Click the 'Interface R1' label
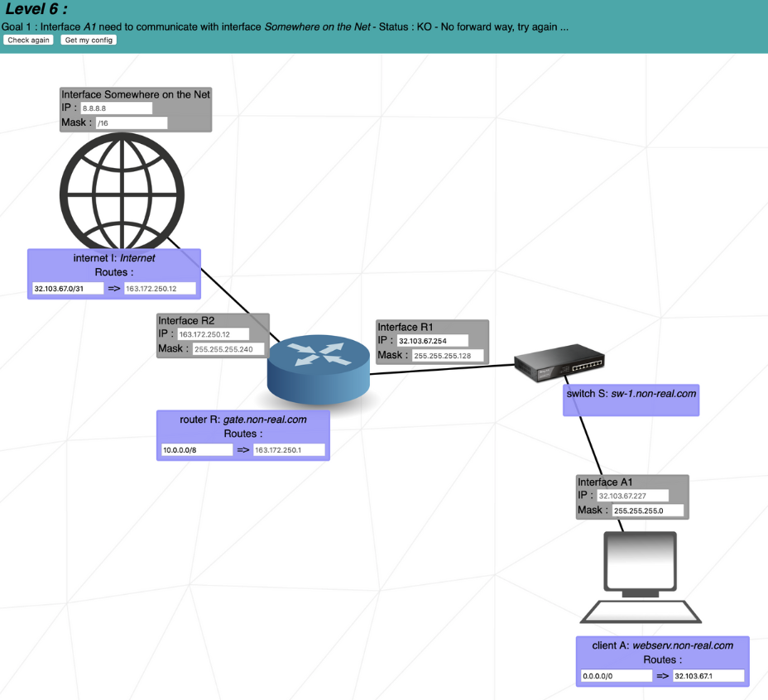This screenshot has height=700, width=768. point(405,327)
